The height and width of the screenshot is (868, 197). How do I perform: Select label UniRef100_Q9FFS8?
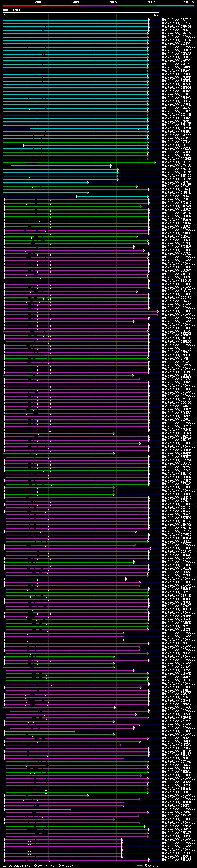tap(177, 101)
